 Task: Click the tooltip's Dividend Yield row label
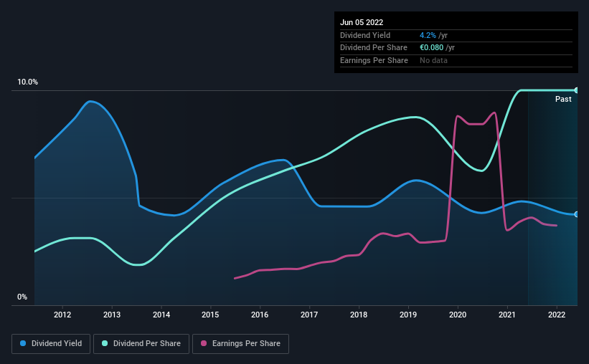pyautogui.click(x=365, y=35)
